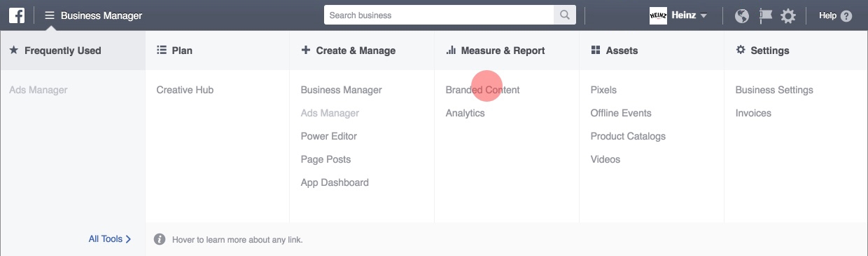This screenshot has width=868, height=256.
Task: Click the flag pages icon
Action: (x=766, y=15)
